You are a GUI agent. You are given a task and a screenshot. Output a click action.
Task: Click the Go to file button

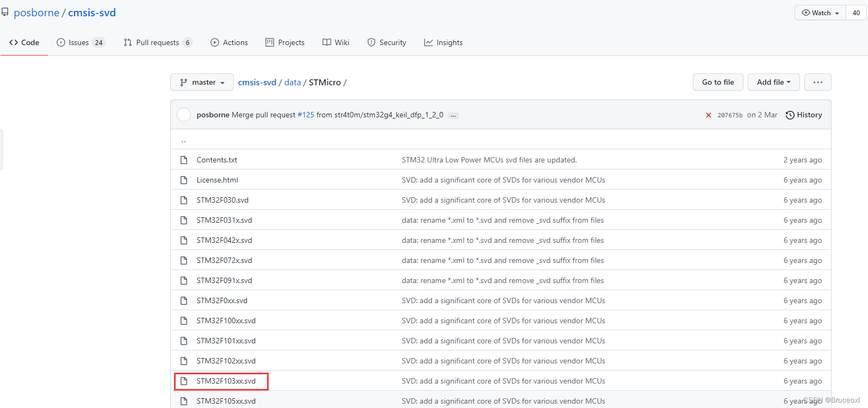pyautogui.click(x=718, y=82)
